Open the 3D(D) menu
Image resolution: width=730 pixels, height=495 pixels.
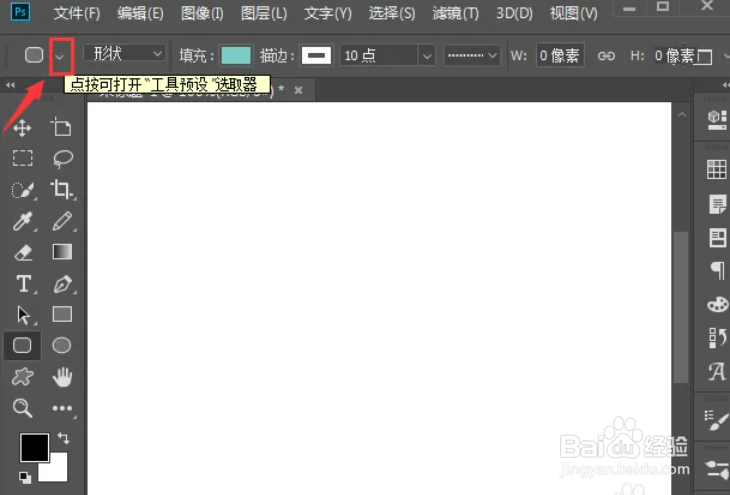point(514,14)
